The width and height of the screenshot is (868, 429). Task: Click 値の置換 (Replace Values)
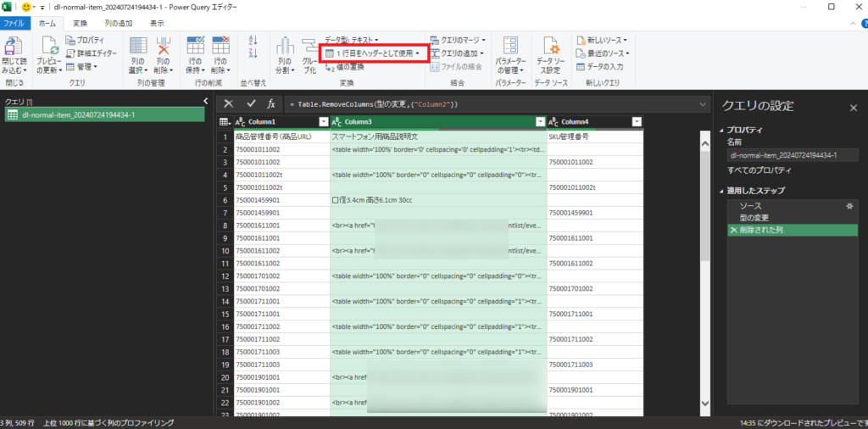(344, 67)
